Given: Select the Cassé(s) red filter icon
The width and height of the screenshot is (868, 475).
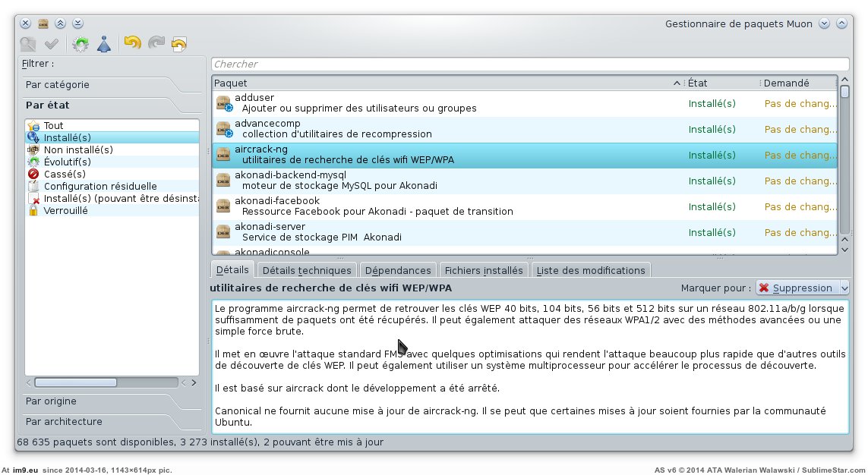Looking at the screenshot, I should click(33, 175).
